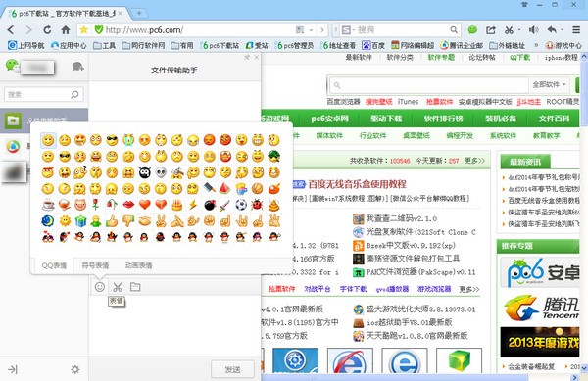
Task: Open the 装机必备 link
Action: point(500,119)
